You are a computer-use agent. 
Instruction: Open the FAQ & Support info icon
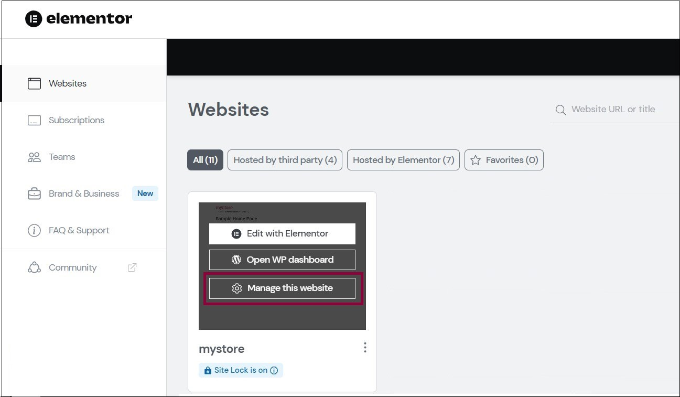coord(34,230)
